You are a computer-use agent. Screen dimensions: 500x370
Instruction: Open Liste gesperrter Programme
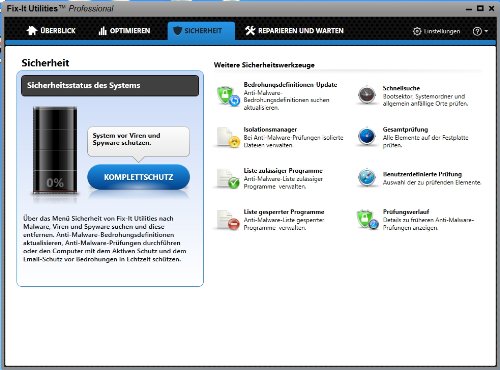click(x=284, y=212)
